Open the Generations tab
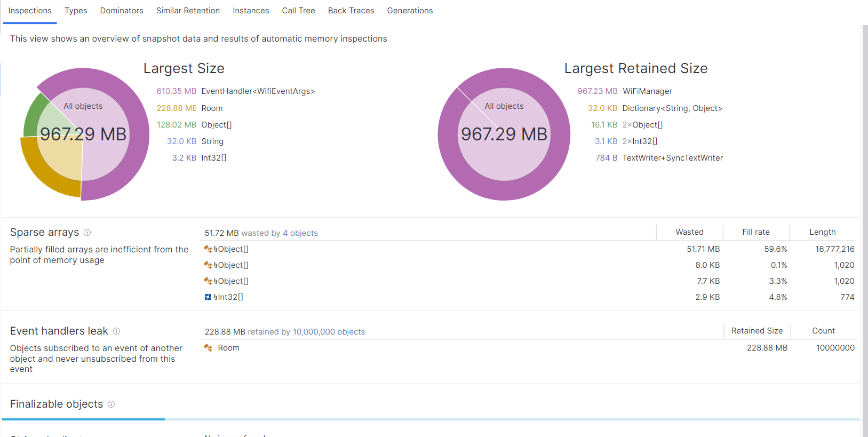Screen dimensions: 868x437 point(410,11)
